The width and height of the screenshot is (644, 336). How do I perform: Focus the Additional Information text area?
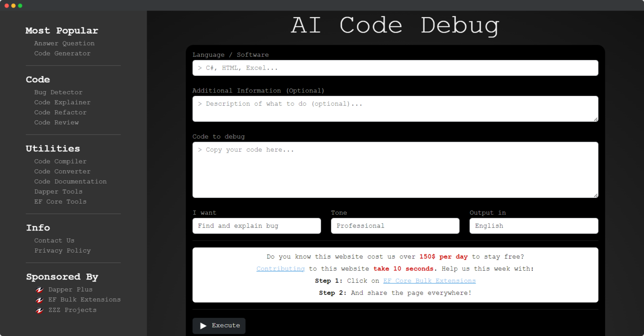(395, 109)
